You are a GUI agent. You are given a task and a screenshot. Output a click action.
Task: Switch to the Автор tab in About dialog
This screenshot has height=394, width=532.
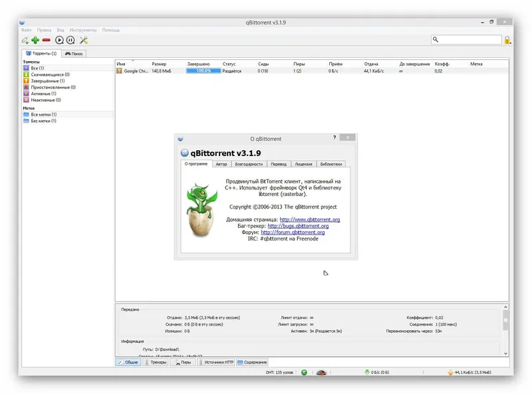point(221,164)
